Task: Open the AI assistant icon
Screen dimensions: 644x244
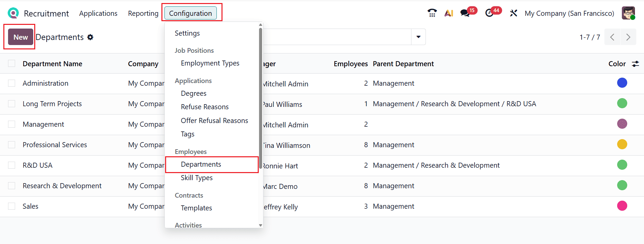Action: (449, 13)
